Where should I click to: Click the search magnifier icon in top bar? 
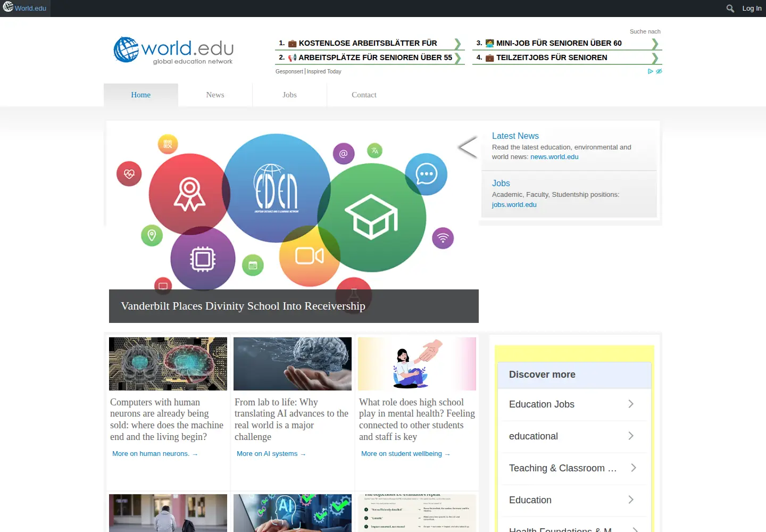pos(730,9)
